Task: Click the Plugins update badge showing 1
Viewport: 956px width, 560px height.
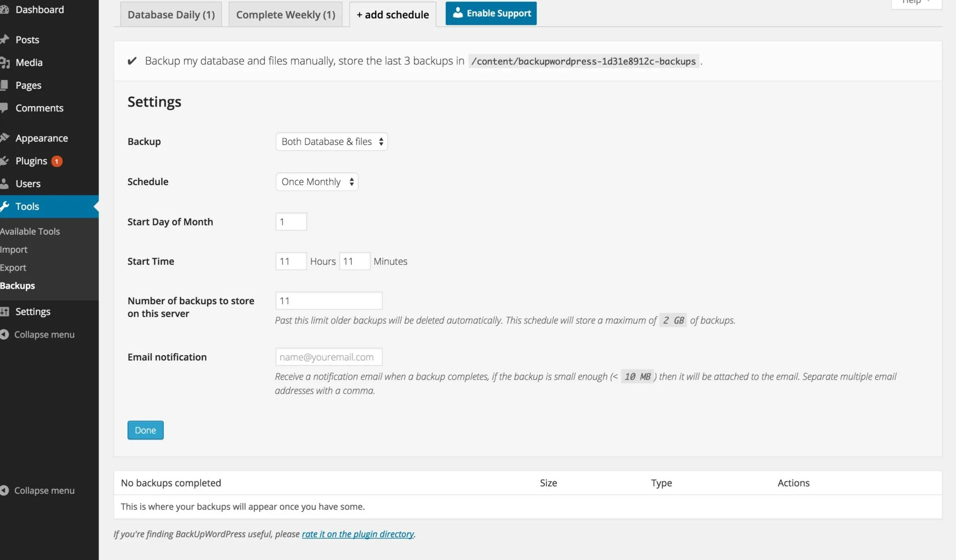Action: tap(57, 161)
